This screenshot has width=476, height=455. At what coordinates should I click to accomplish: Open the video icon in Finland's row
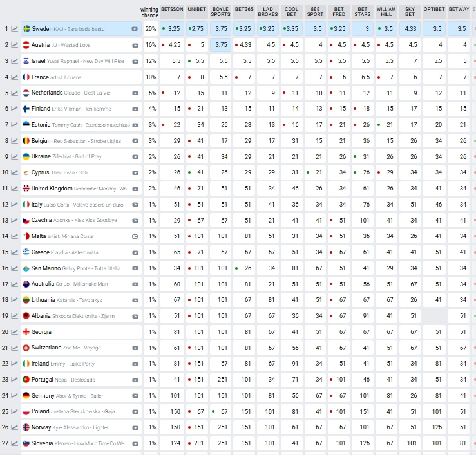point(135,109)
